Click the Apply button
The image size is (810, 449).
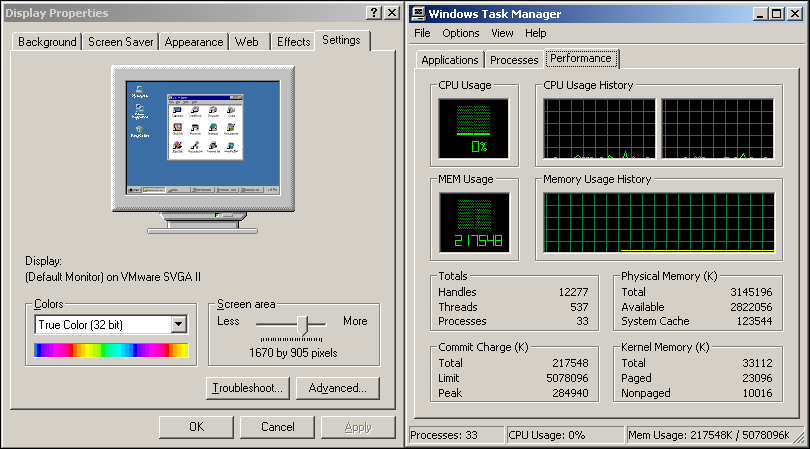click(x=358, y=427)
